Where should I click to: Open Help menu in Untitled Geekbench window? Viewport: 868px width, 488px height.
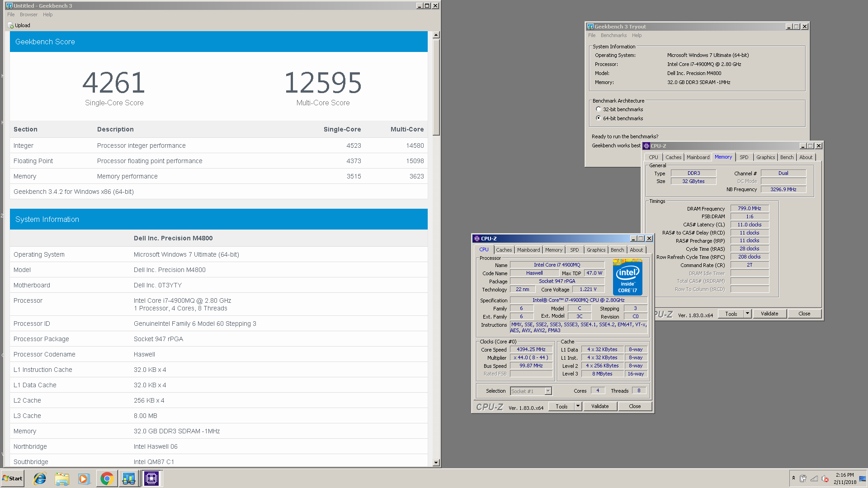[x=47, y=15]
